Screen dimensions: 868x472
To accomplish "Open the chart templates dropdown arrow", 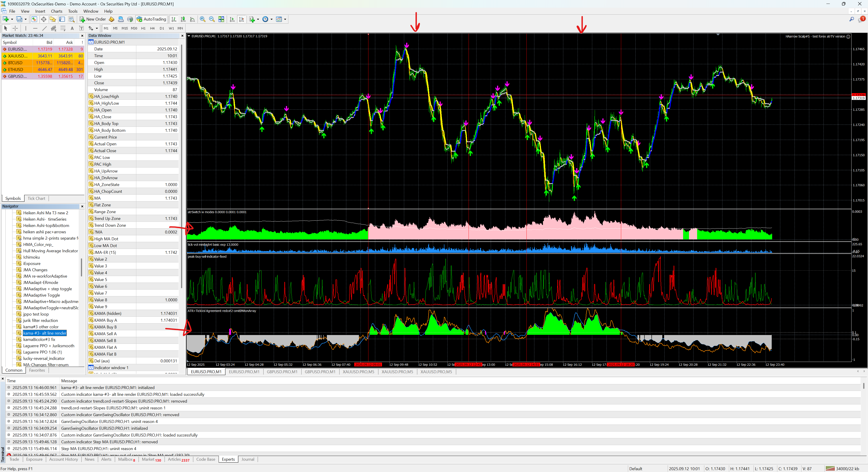I will [285, 19].
